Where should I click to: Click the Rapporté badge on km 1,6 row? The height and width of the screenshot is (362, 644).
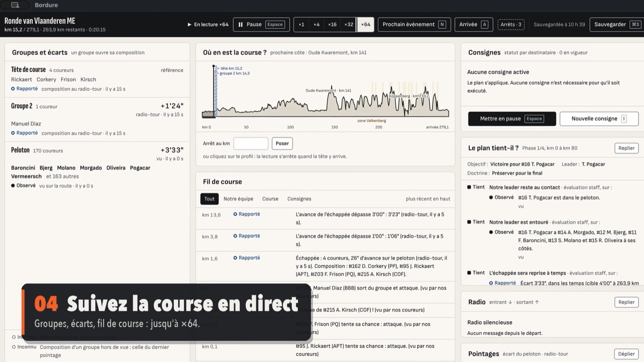tap(247, 258)
